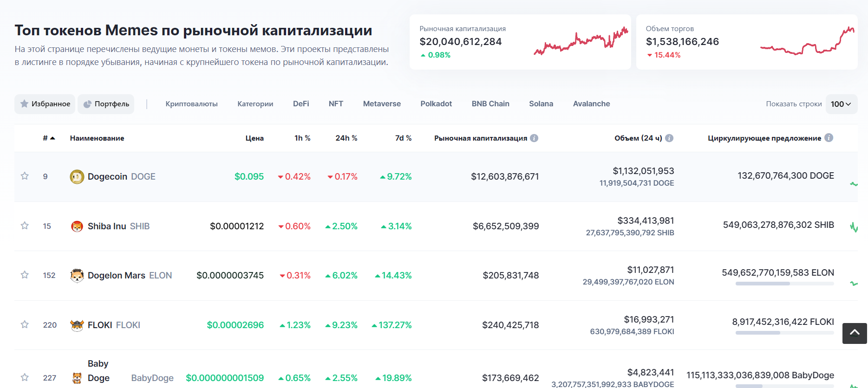Open the Избранное watchlist button
868x388 pixels.
coord(45,104)
